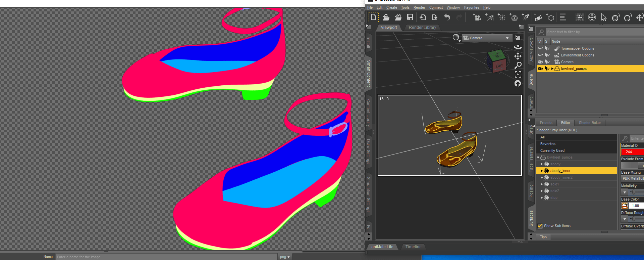This screenshot has height=260, width=644.
Task: Undo the last action
Action: (447, 17)
